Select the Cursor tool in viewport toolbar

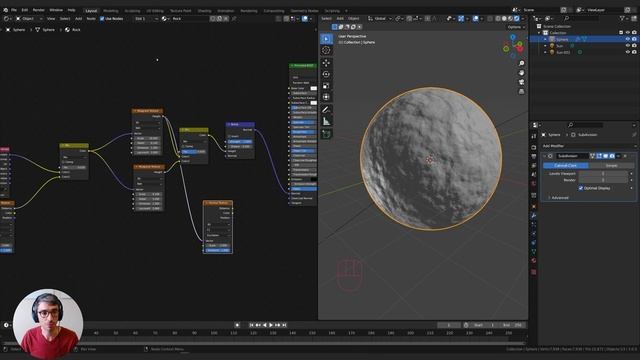point(326,50)
